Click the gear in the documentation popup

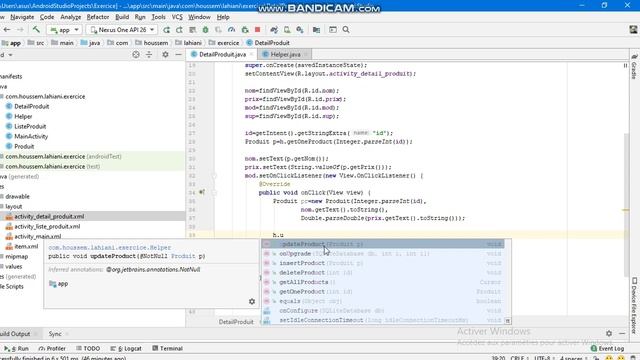pos(252,302)
